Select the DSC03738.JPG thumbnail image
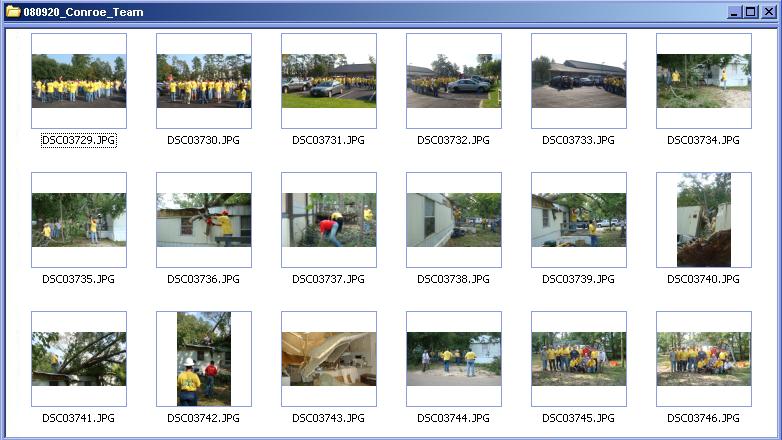Screen dimensions: 782x440 pyautogui.click(x=454, y=220)
